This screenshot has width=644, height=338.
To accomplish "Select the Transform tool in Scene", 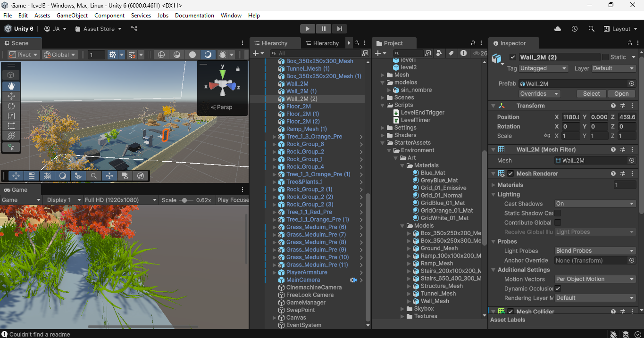I will click(11, 136).
